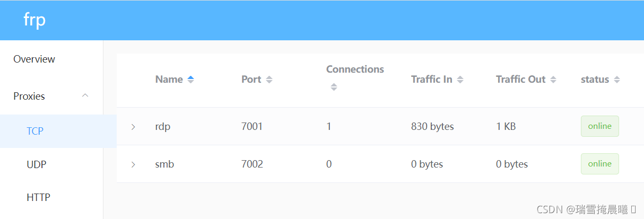Expand the rdp proxy row
This screenshot has width=644, height=219.
pos(133,127)
